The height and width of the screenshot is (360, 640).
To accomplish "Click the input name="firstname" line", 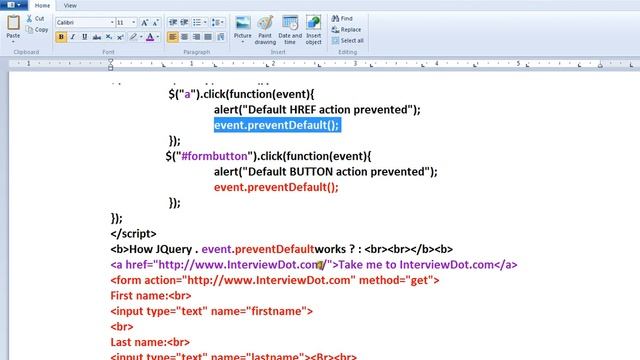I will (x=211, y=311).
